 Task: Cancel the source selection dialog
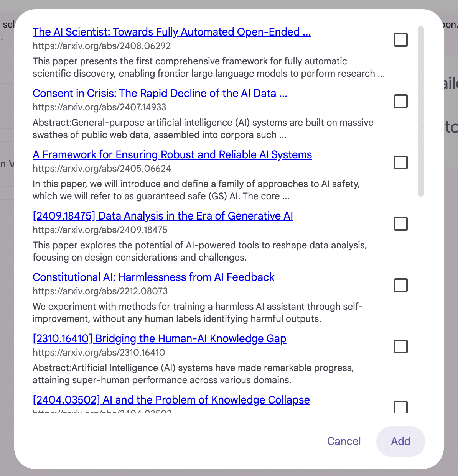tap(344, 441)
